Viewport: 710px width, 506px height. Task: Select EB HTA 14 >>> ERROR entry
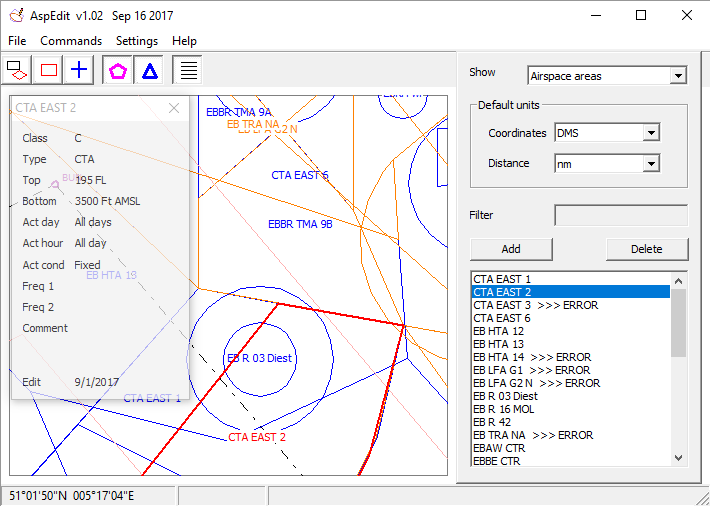(x=571, y=357)
